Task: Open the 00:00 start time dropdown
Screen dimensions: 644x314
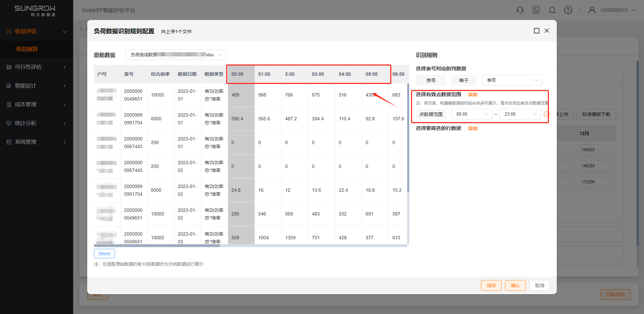Action: [471, 114]
